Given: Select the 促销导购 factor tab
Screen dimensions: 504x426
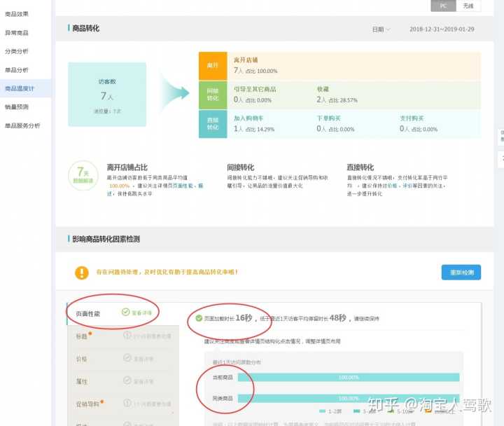Looking at the screenshot, I should 87,404.
